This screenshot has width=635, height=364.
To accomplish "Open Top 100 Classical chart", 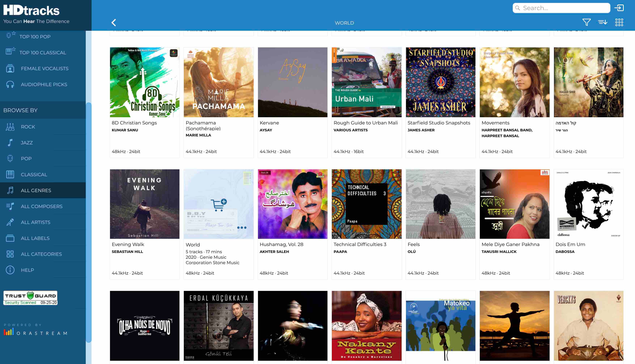I will pos(43,52).
